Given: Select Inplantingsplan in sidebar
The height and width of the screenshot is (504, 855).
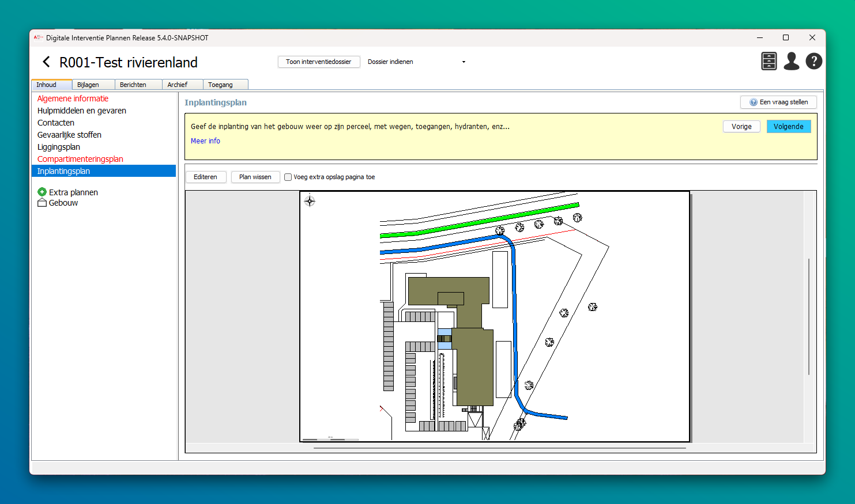Looking at the screenshot, I should (104, 171).
